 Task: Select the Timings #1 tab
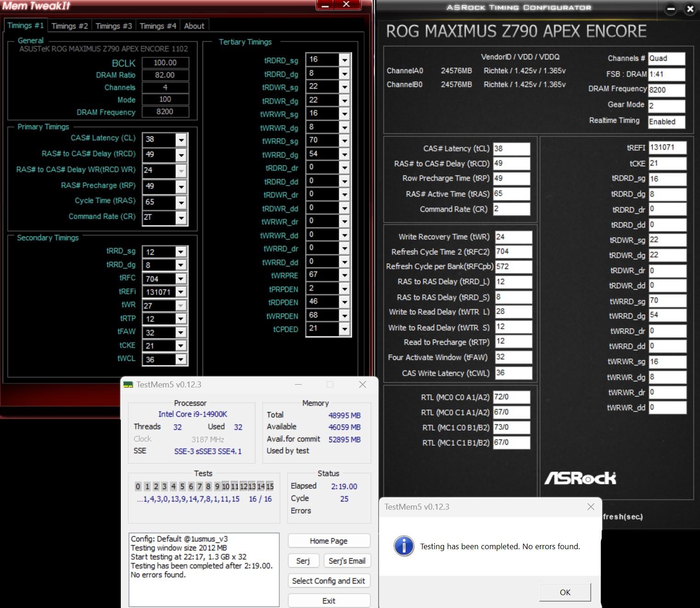pos(25,25)
